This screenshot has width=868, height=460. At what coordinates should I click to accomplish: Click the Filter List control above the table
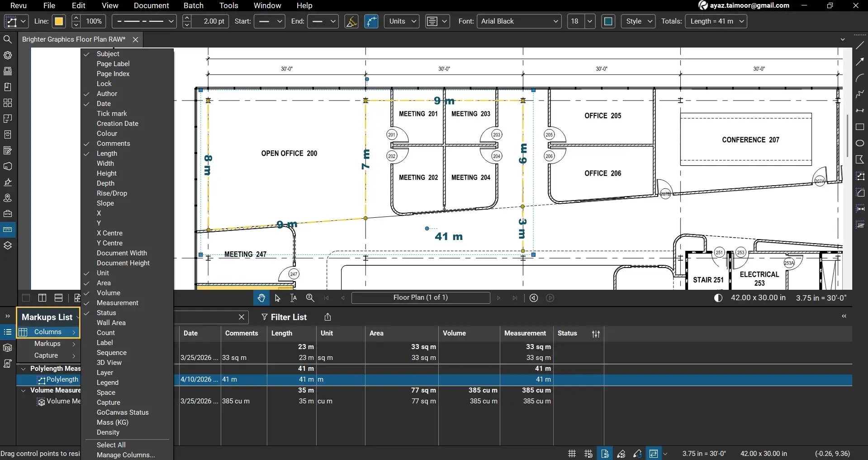click(284, 317)
